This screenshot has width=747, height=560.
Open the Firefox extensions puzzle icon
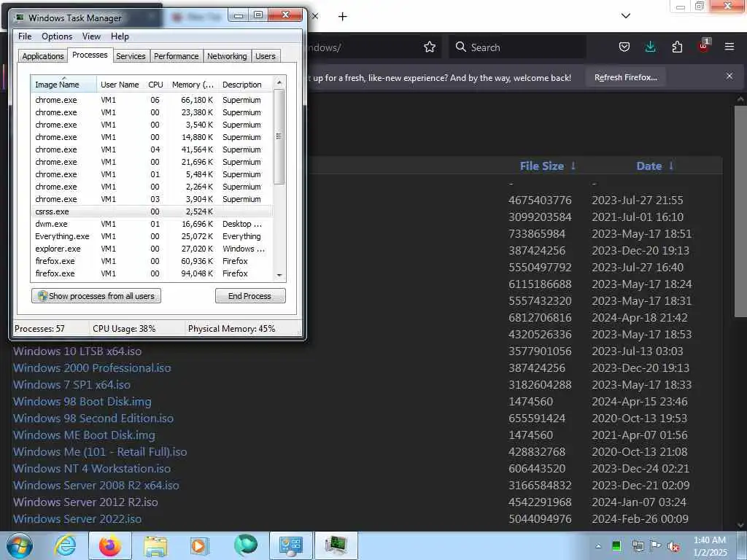point(677,47)
